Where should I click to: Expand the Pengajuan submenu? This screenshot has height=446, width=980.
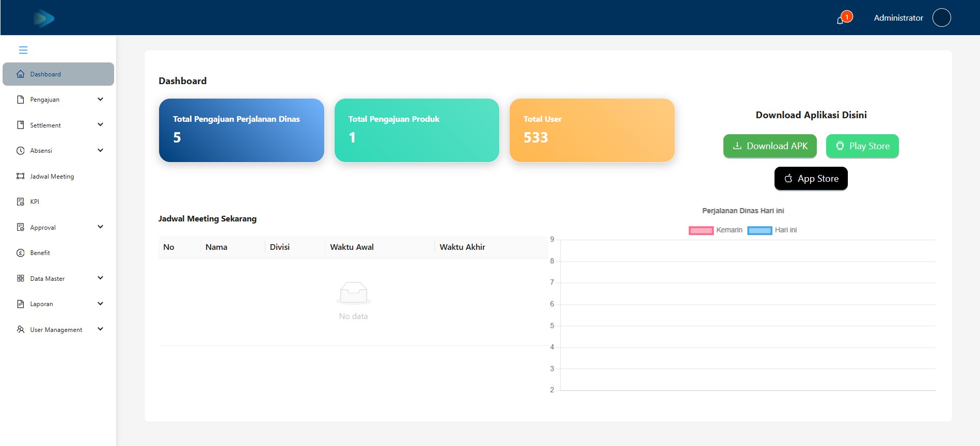pos(58,100)
